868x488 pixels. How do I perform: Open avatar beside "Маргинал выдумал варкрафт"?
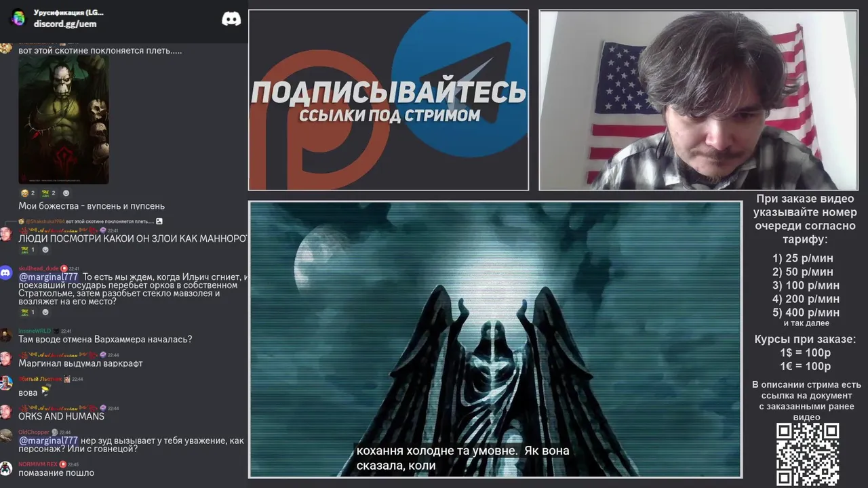coord(6,359)
